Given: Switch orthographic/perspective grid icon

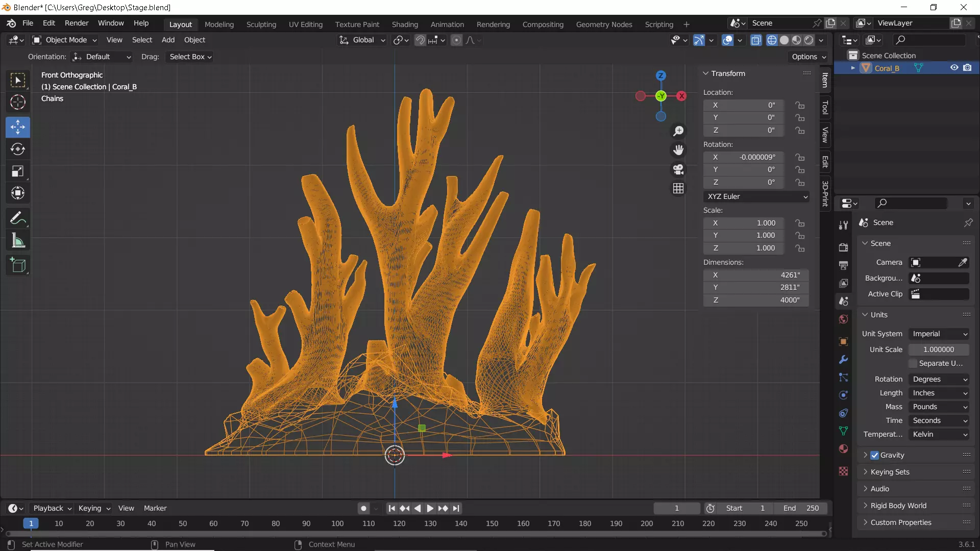Looking at the screenshot, I should pyautogui.click(x=678, y=189).
